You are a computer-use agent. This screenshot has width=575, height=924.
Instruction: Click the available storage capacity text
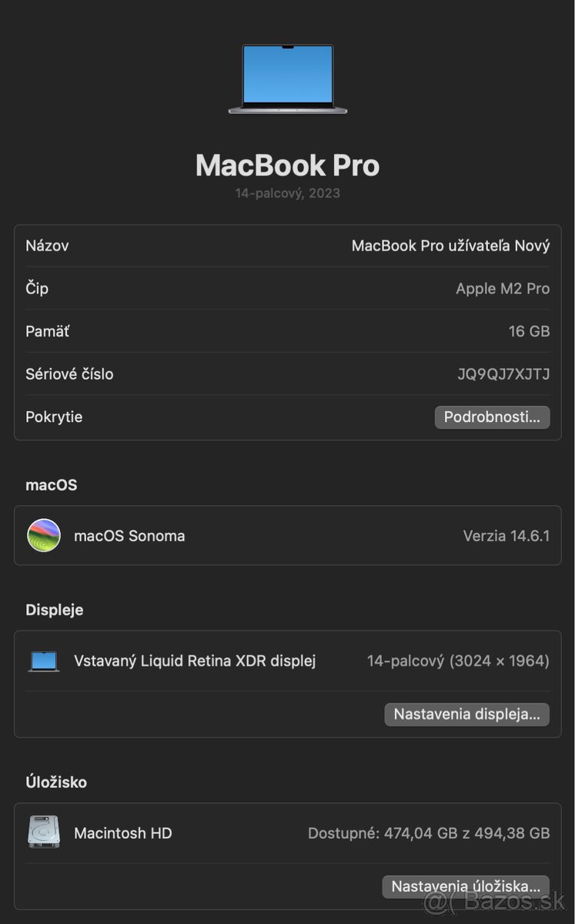pyautogui.click(x=428, y=833)
